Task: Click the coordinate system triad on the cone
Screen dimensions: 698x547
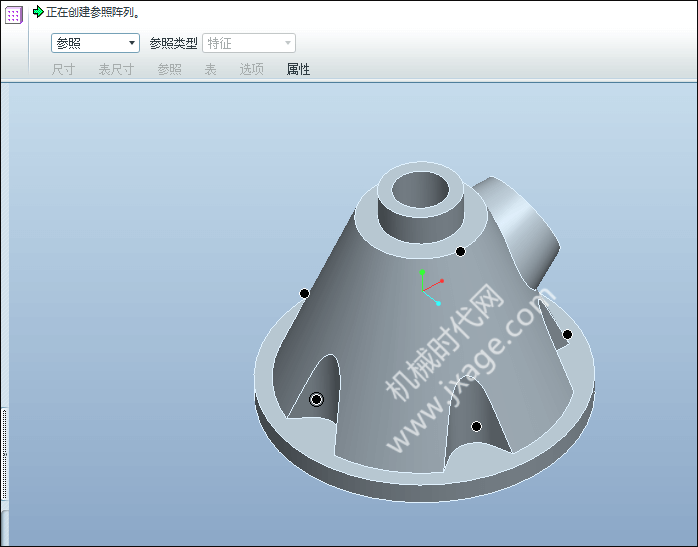Action: 430,288
